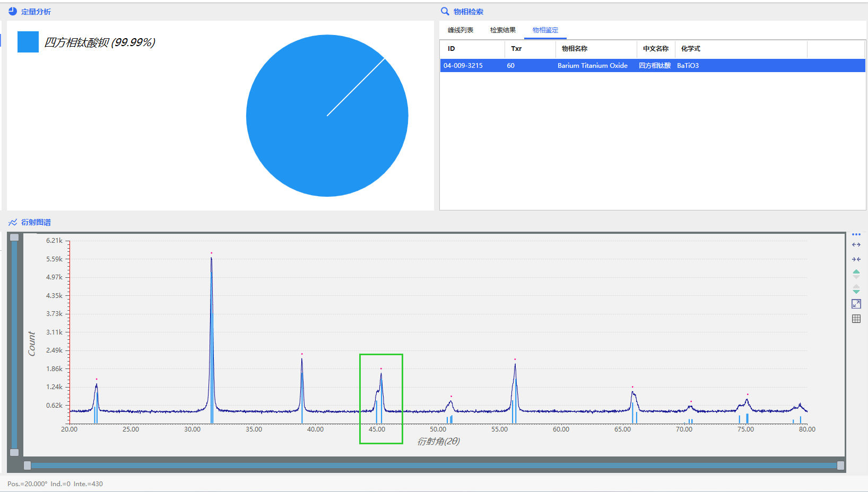This screenshot has height=492, width=868.
Task: Click the magnifier icon beside 物相检索
Action: [x=445, y=11]
